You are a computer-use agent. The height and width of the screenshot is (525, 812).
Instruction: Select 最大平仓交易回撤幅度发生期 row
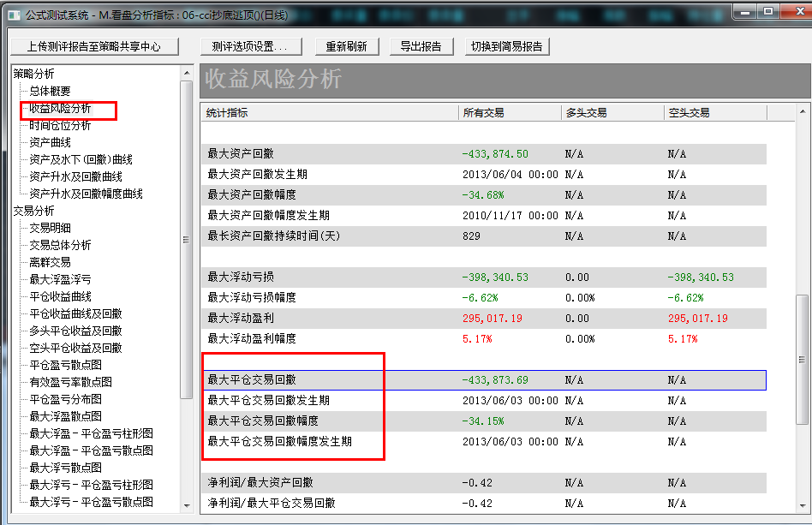pos(484,442)
